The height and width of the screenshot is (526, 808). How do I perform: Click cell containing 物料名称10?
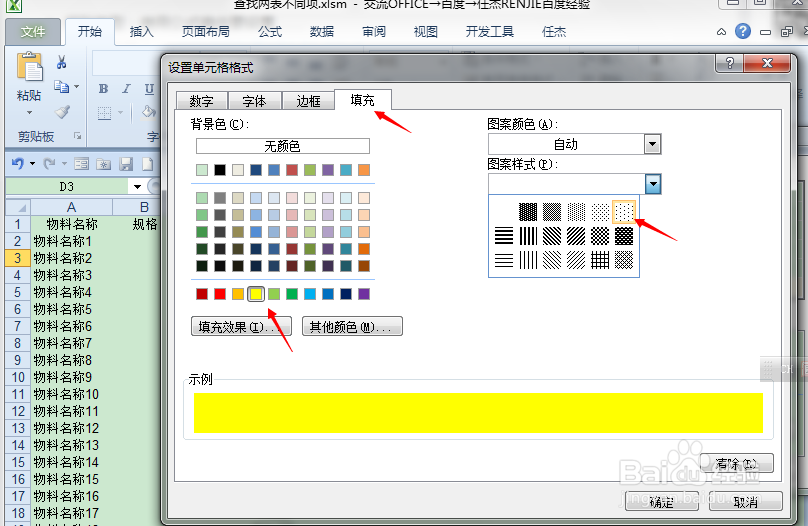[72, 394]
